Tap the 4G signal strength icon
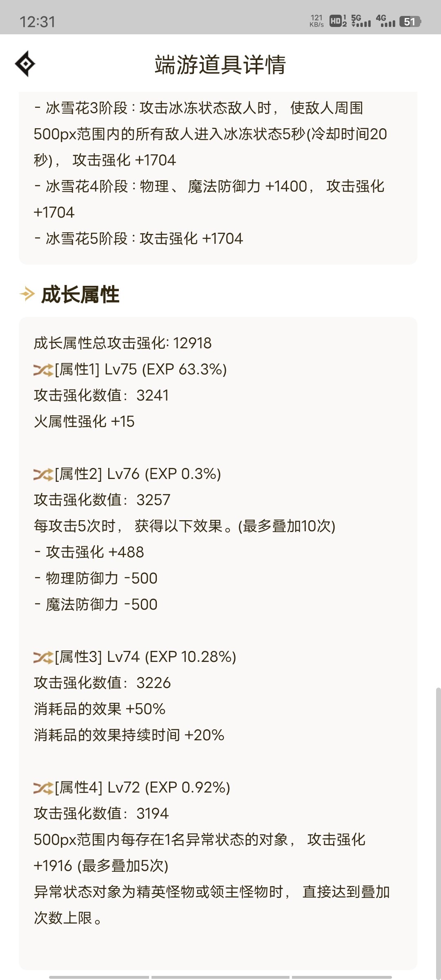The height and width of the screenshot is (980, 441). tap(385, 21)
